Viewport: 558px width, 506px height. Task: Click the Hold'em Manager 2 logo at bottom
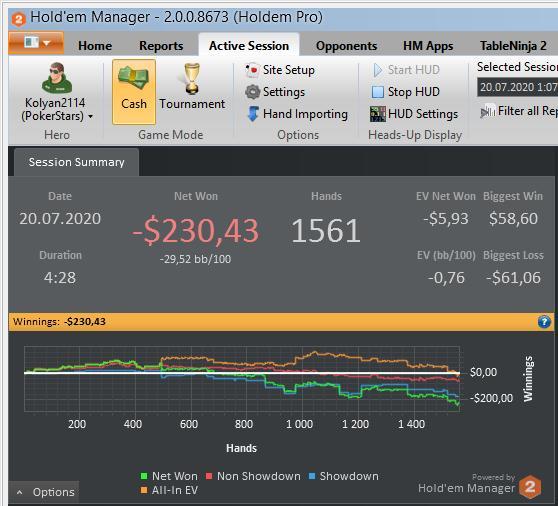(530, 486)
